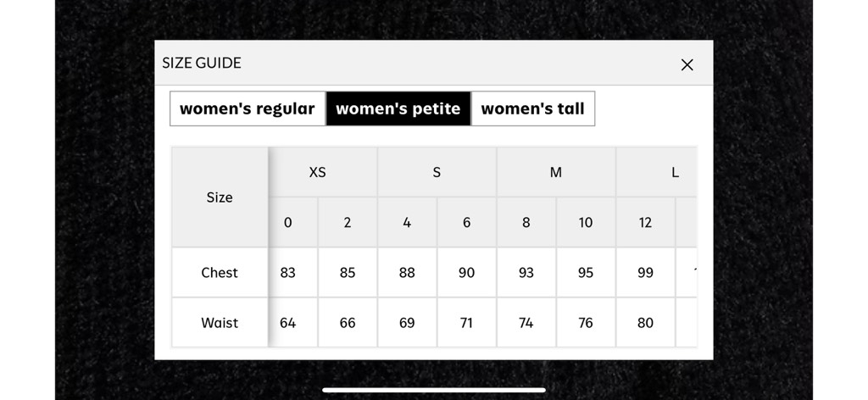Screen dimensions: 868x400
Task: Click the XS size column header
Action: (318, 172)
